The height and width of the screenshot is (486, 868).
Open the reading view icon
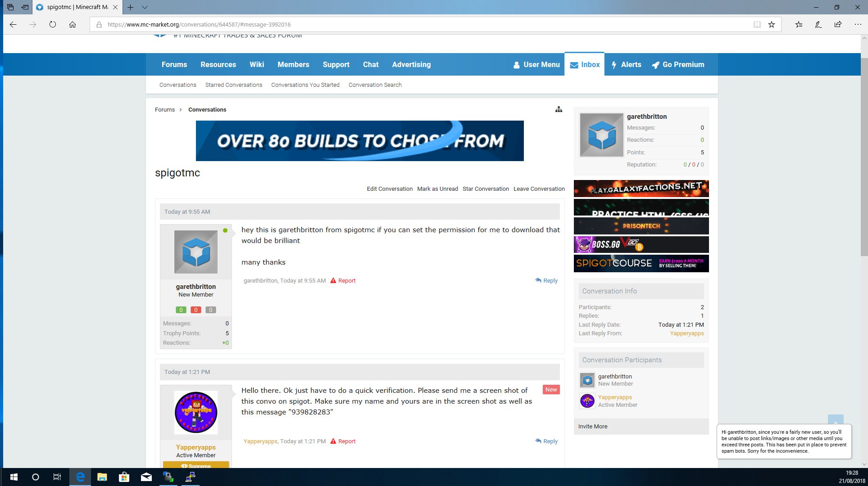pyautogui.click(x=757, y=24)
